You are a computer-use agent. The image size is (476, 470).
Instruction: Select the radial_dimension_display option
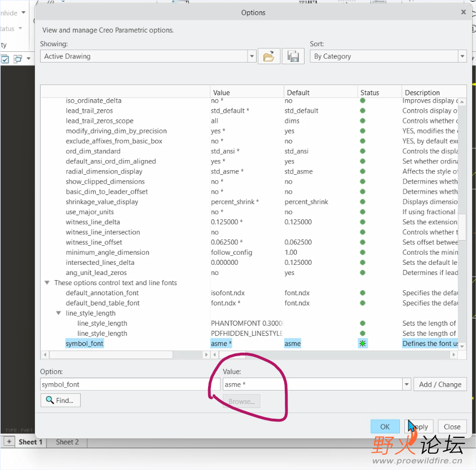coord(104,171)
